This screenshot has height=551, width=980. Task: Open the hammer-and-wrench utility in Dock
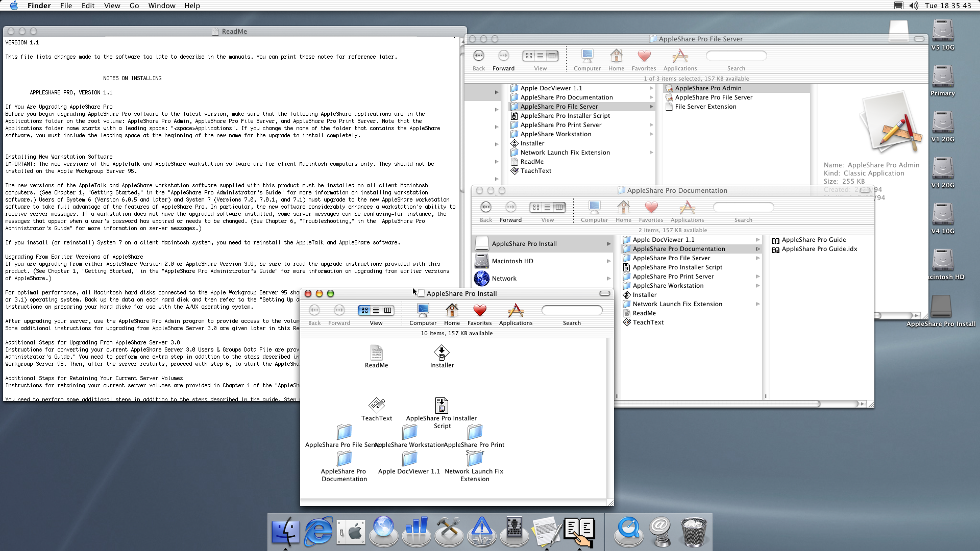pyautogui.click(x=449, y=532)
